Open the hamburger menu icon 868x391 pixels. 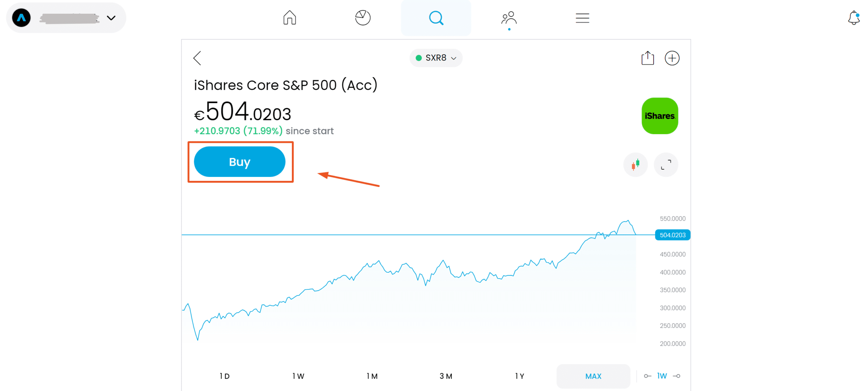(x=582, y=18)
